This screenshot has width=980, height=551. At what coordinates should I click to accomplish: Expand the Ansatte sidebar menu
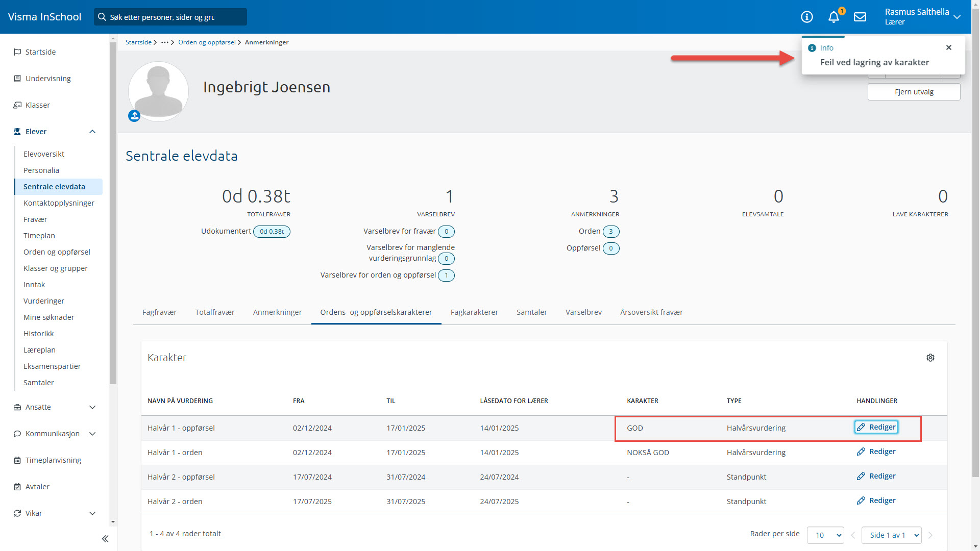[92, 407]
